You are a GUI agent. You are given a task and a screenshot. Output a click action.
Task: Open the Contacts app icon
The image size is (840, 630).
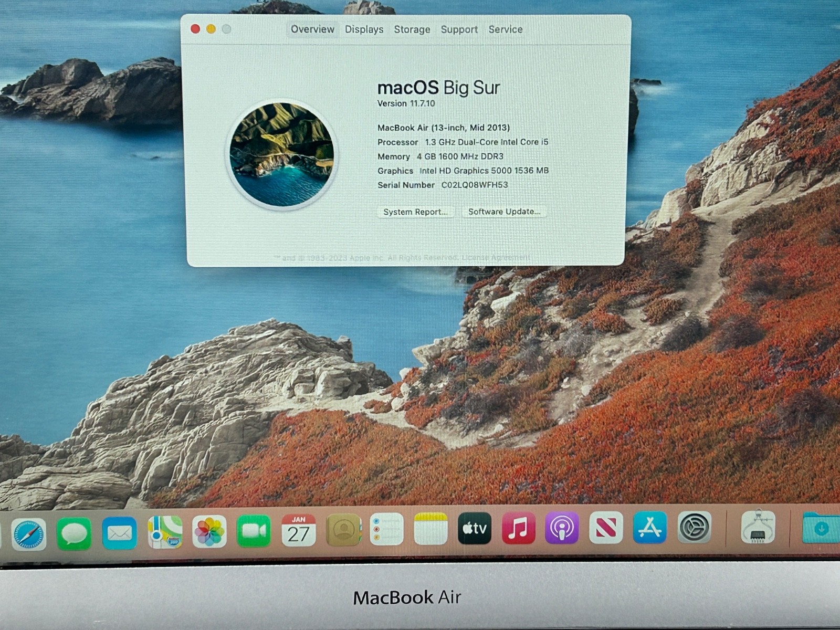pyautogui.click(x=343, y=530)
